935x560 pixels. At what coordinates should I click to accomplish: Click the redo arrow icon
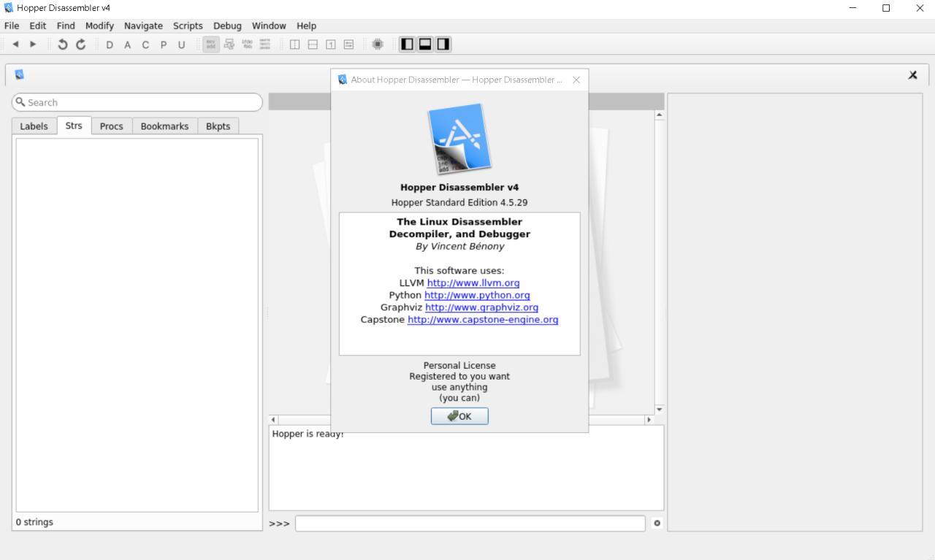(80, 45)
